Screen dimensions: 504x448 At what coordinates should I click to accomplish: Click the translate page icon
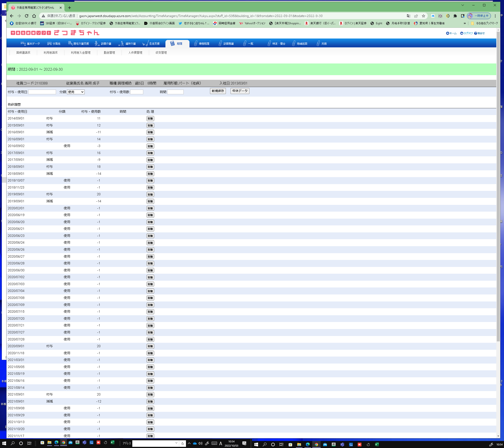pyautogui.click(x=408, y=16)
